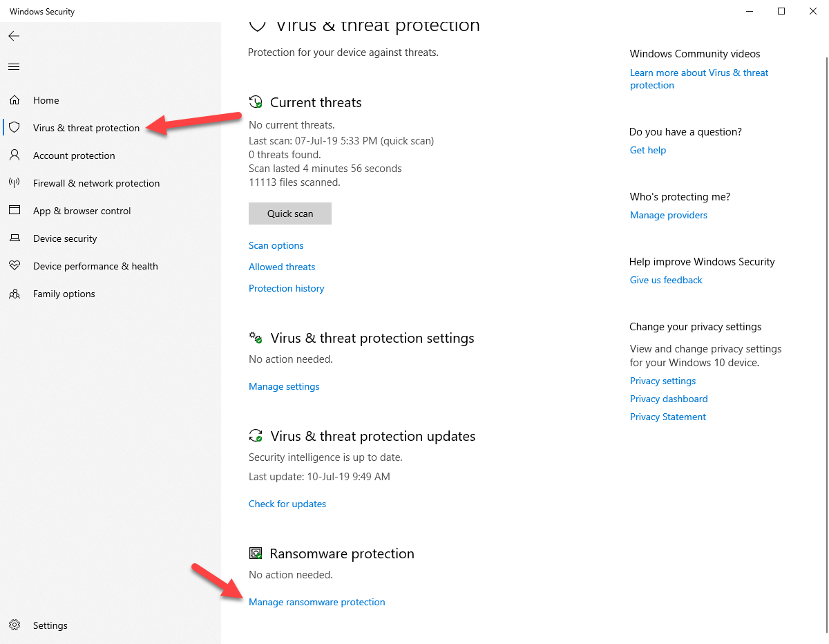This screenshot has width=829, height=644.
Task: View Protection history
Action: [286, 287]
